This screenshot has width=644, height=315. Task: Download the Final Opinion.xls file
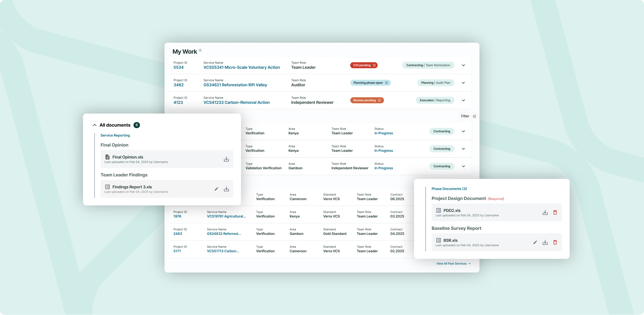click(x=226, y=159)
